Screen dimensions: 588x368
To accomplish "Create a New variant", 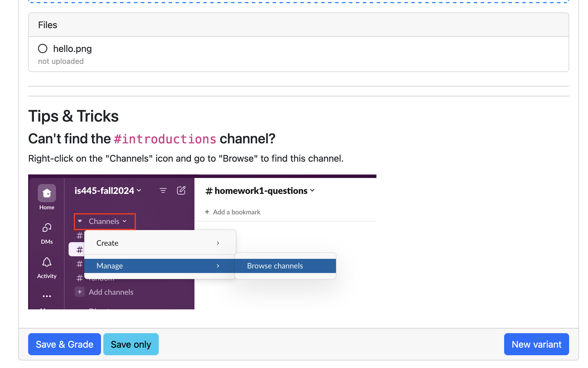I will pos(536,344).
